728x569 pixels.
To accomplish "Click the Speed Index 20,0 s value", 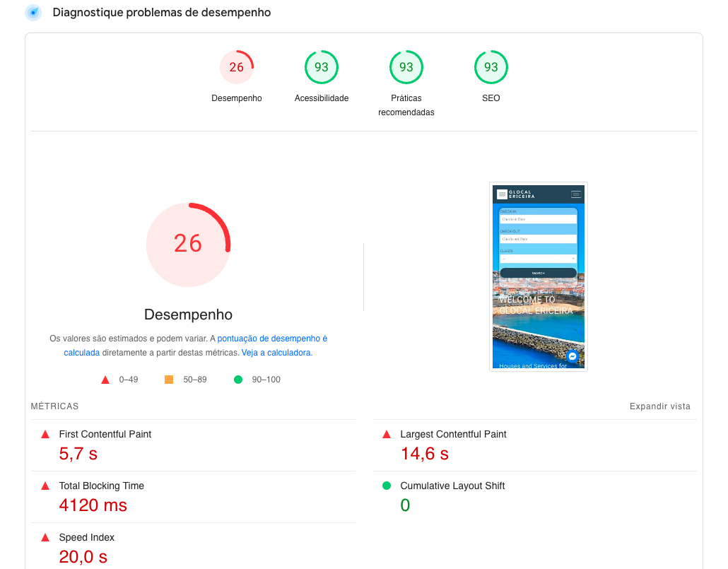I will tap(83, 557).
